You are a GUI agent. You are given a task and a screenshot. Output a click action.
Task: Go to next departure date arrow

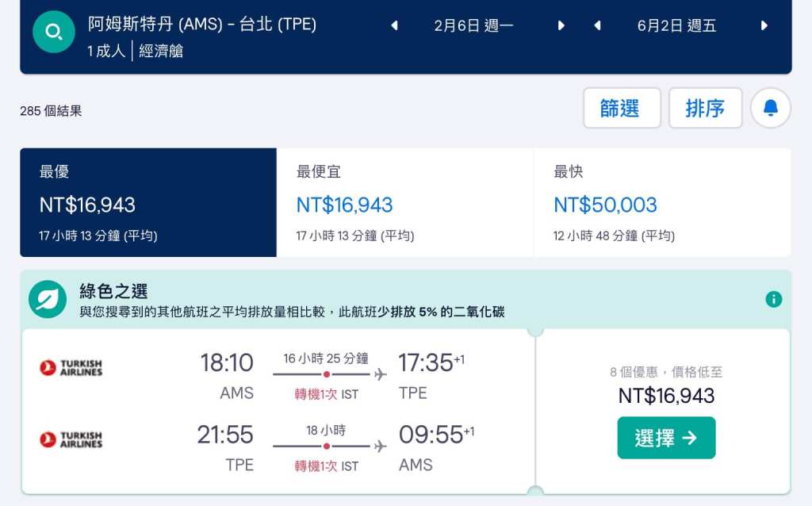(561, 25)
